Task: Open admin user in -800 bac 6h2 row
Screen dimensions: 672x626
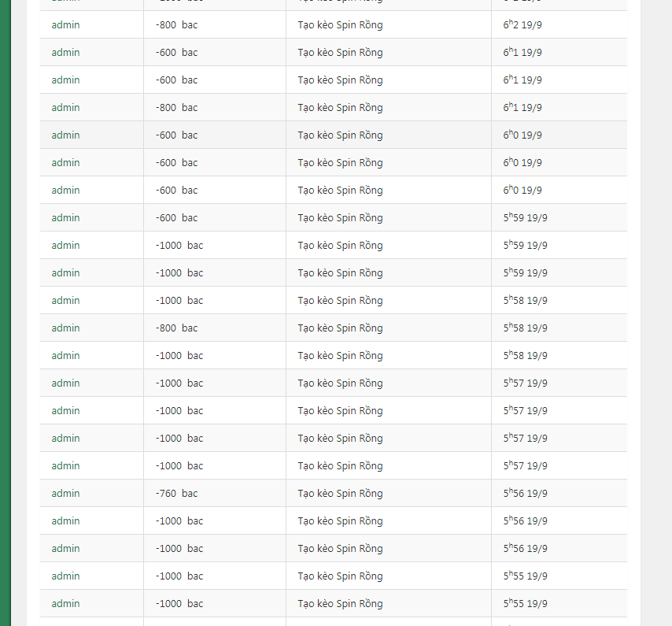Action: point(66,25)
